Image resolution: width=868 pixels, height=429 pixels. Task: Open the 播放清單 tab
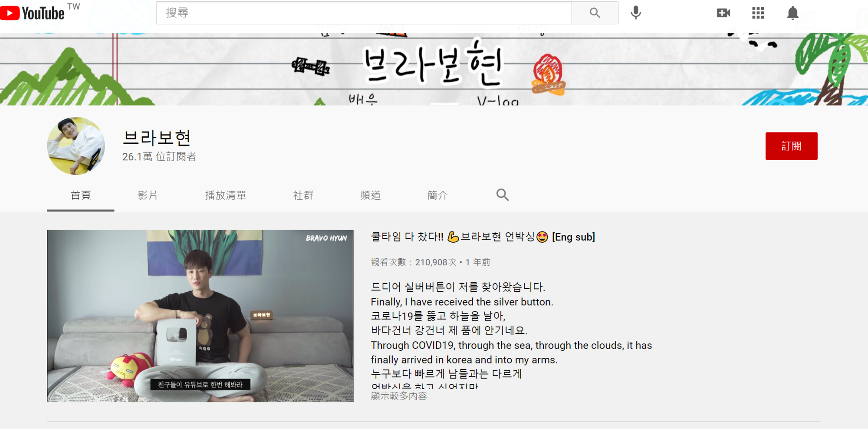(226, 195)
